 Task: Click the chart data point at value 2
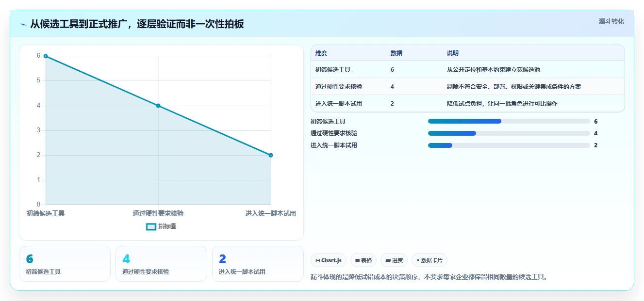pos(271,155)
